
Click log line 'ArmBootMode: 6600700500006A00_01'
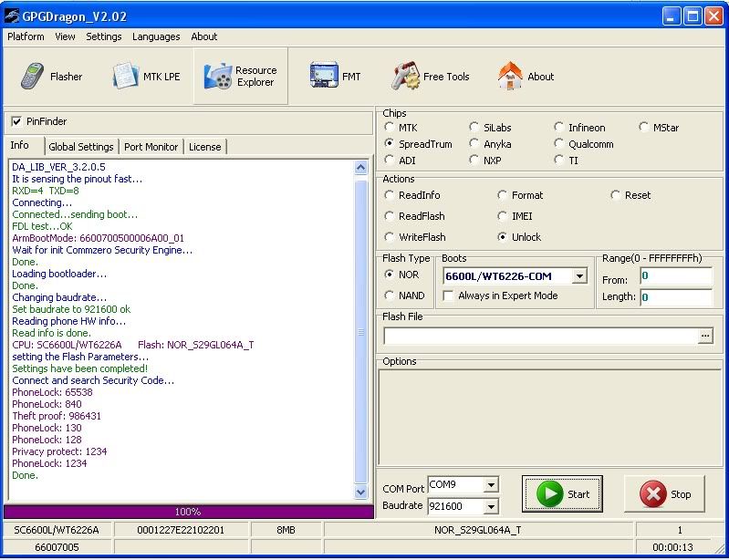click(x=99, y=238)
